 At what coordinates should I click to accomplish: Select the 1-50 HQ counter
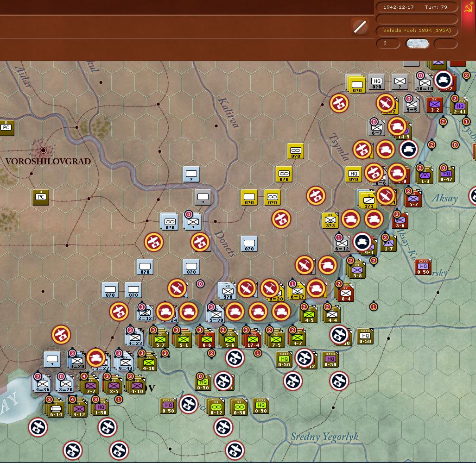tap(101, 407)
